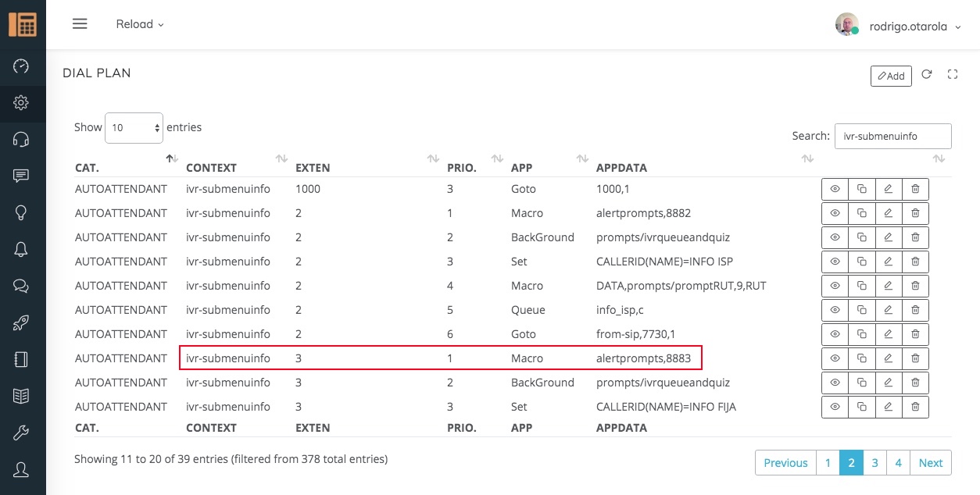Screen dimensions: 980x495
Task: Open the notifications bell sidebar icon
Action: (22, 249)
